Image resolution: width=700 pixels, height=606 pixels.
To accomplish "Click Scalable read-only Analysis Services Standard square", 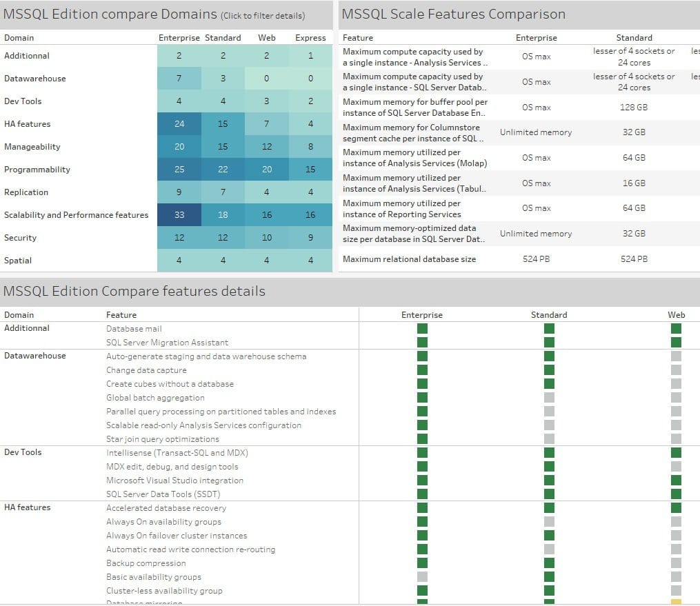I will pos(549,425).
